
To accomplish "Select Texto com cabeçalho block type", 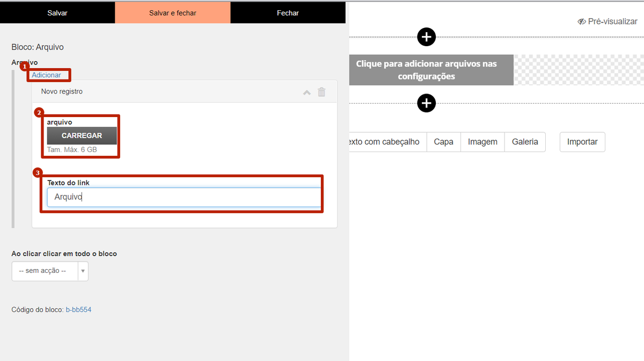I will pos(387,142).
